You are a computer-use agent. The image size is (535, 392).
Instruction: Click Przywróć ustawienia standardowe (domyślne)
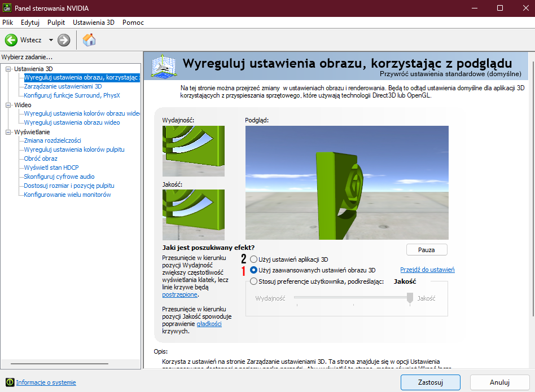[x=450, y=74]
